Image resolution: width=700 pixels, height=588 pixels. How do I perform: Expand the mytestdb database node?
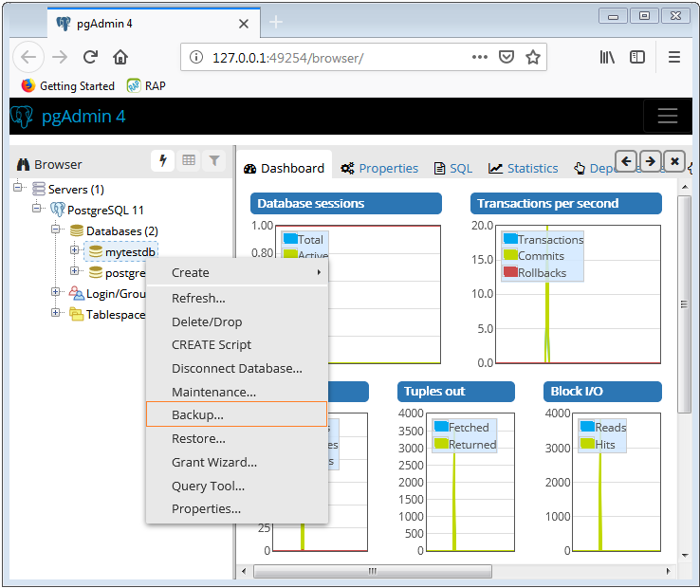click(x=74, y=249)
